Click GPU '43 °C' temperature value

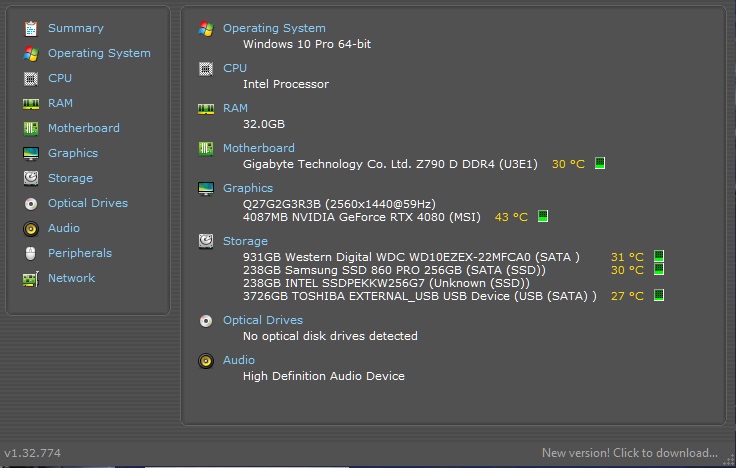point(511,217)
